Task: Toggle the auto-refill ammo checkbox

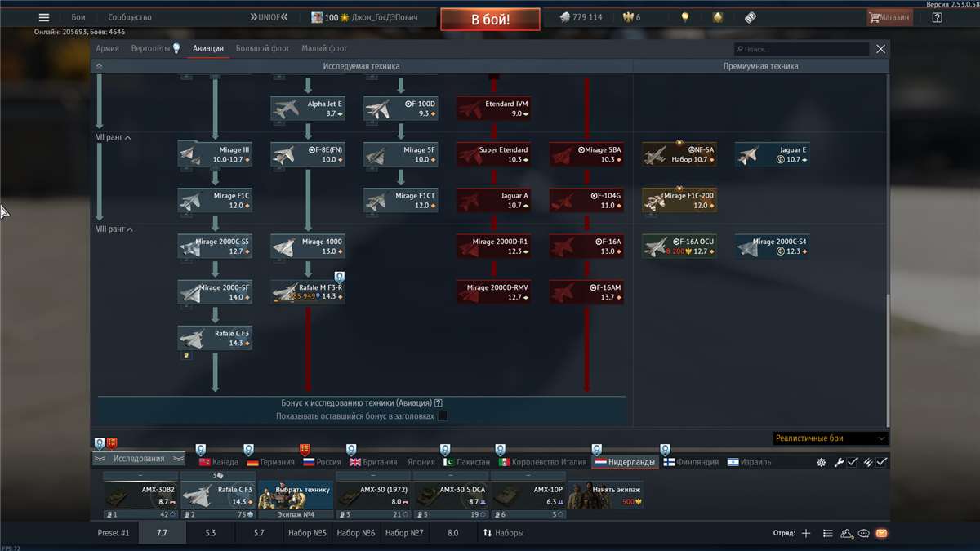Action: coord(882,462)
